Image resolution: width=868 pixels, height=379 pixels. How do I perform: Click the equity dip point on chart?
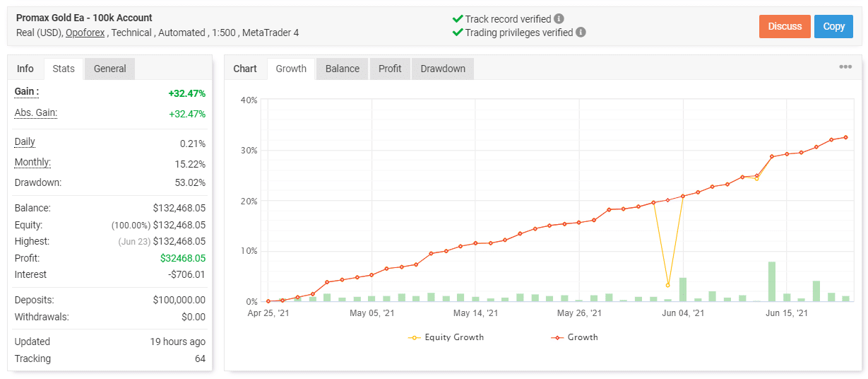click(x=667, y=285)
